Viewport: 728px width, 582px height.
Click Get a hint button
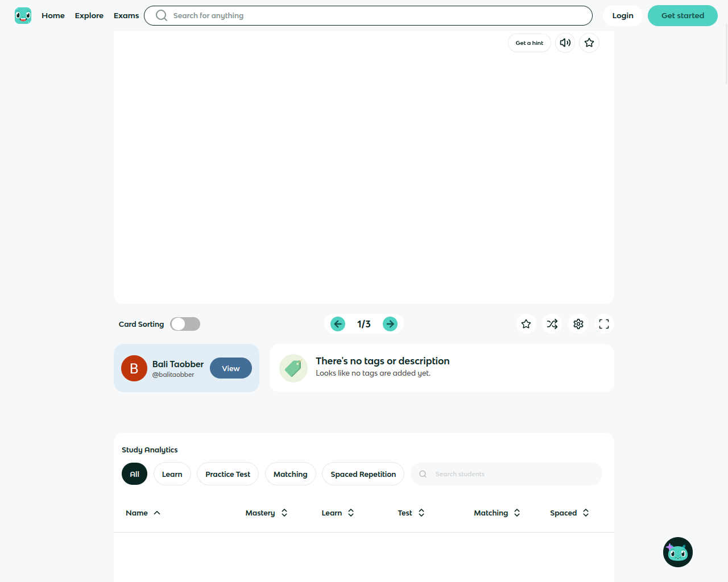(529, 43)
